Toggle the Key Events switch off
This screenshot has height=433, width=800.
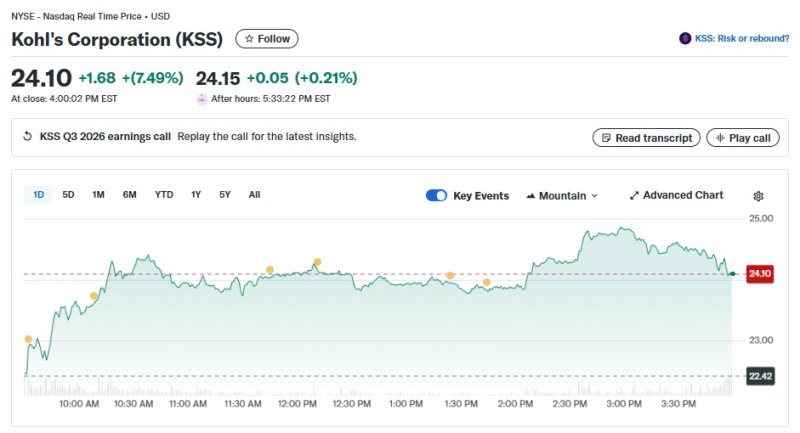coord(436,196)
